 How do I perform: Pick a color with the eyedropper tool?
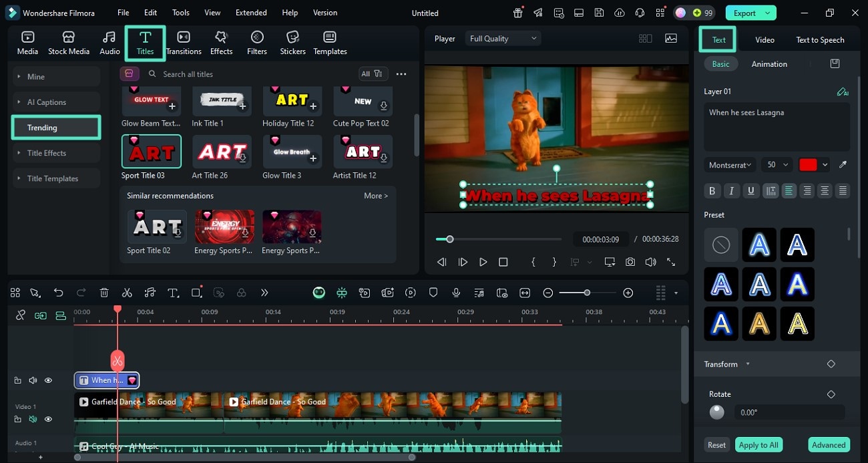pos(843,164)
